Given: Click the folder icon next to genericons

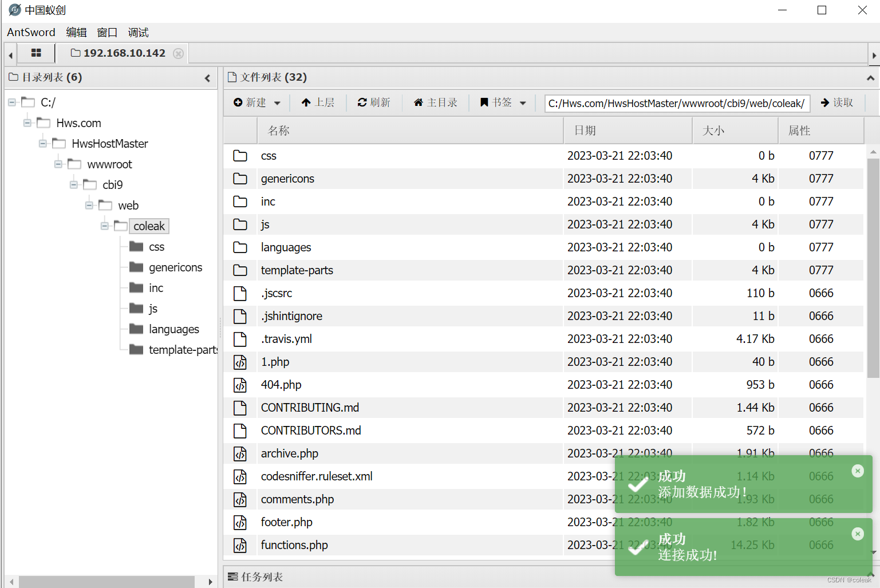Looking at the screenshot, I should (240, 179).
